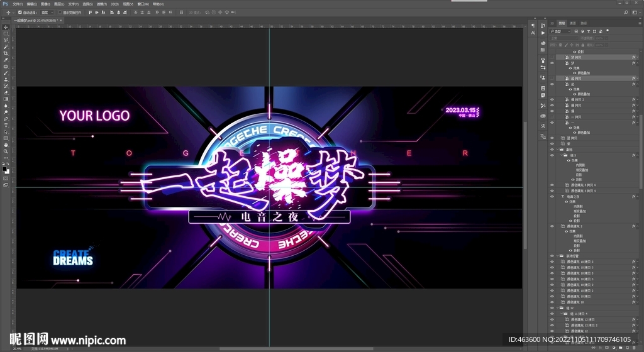Select the Crop tool
644x352 pixels.
click(x=6, y=53)
